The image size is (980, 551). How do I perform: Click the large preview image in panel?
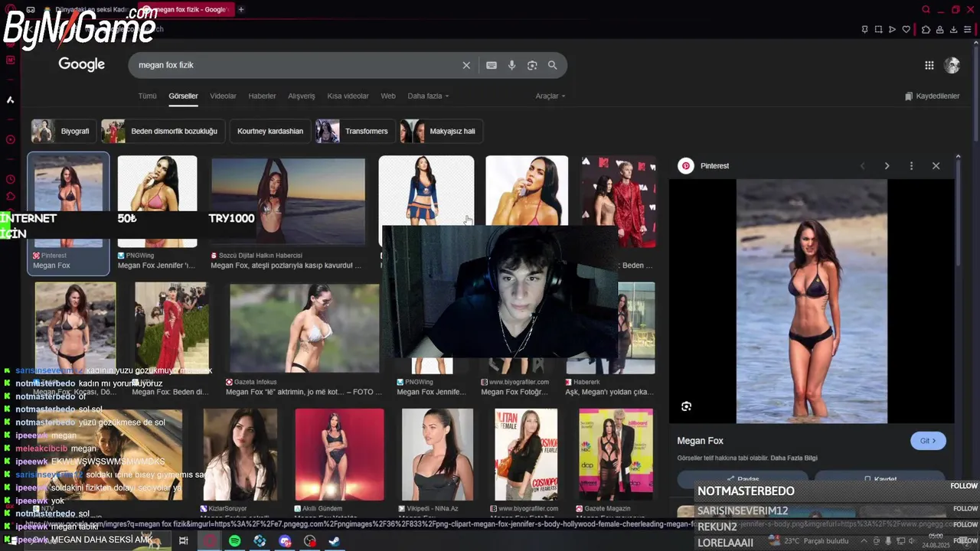812,301
